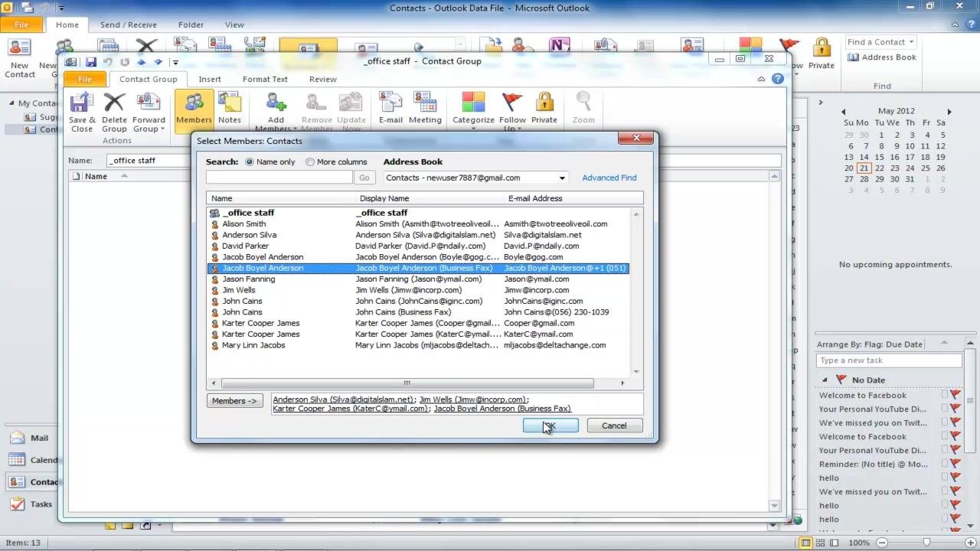Select the Name only radio button
980x551 pixels.
(250, 162)
